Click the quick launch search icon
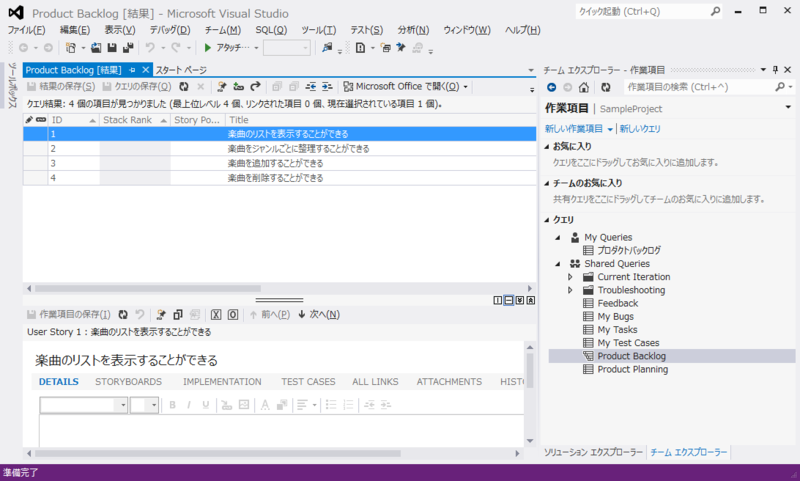This screenshot has width=800, height=481. pyautogui.click(x=716, y=11)
